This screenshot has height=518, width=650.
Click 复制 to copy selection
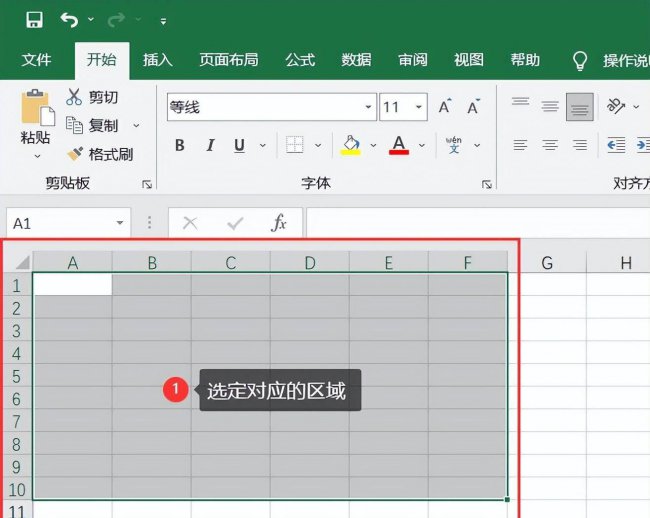click(92, 125)
